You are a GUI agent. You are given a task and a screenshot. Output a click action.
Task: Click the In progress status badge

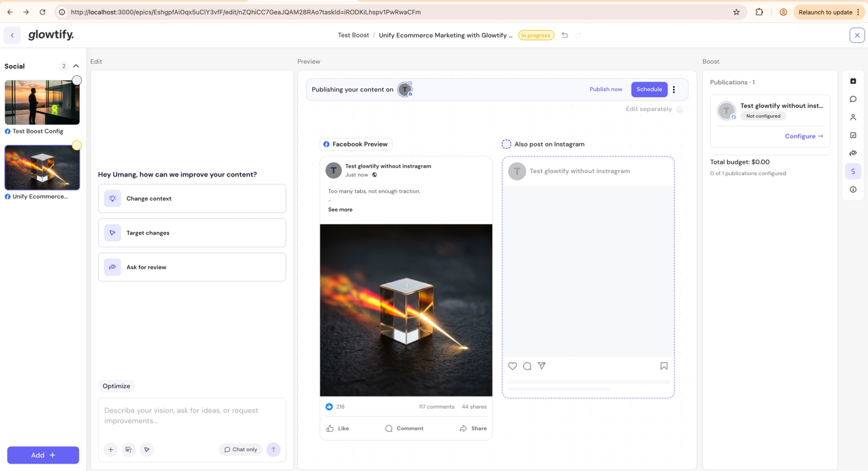536,35
